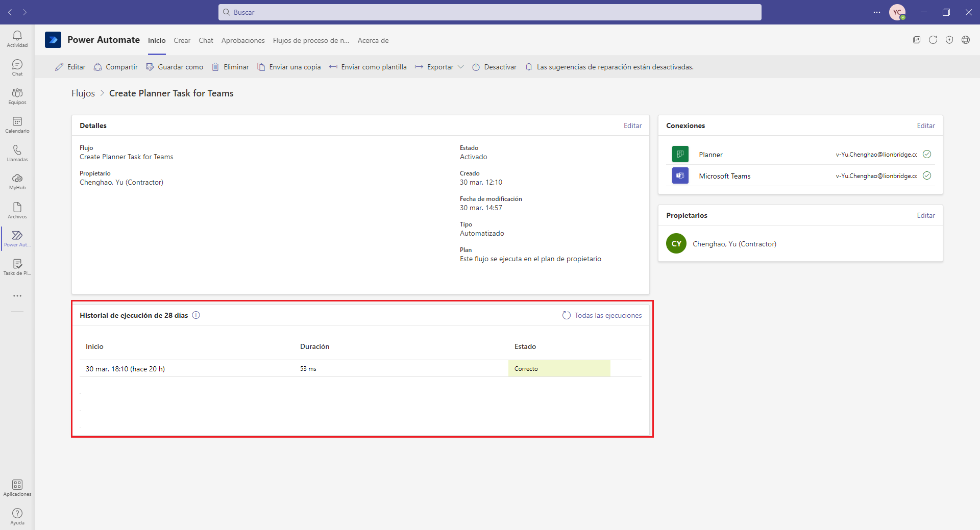This screenshot has width=980, height=530.
Task: Click the info icon beside Historial de ejecución
Action: (x=196, y=315)
